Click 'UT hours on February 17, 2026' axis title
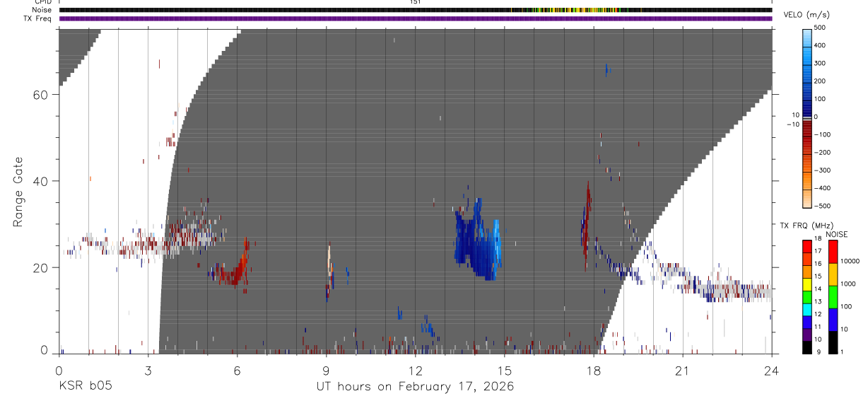 (x=414, y=387)
